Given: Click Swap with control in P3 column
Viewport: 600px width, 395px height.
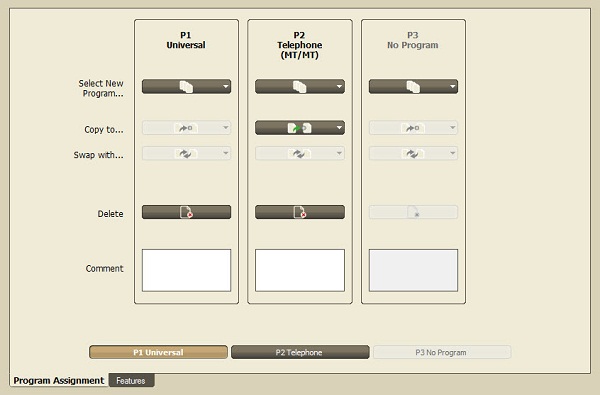Looking at the screenshot, I should (413, 153).
